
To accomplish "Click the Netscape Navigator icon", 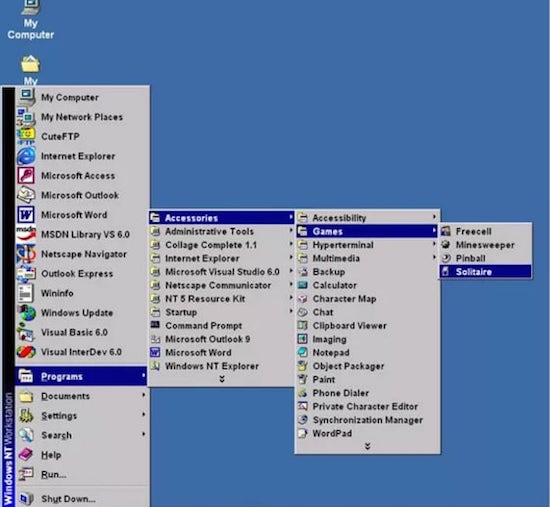I will tap(26, 254).
